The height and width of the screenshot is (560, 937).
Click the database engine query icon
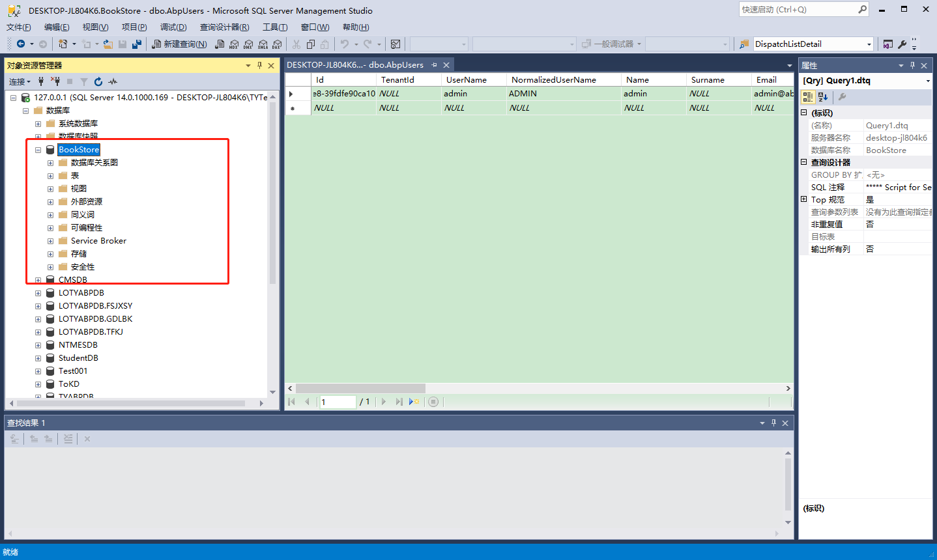point(220,44)
